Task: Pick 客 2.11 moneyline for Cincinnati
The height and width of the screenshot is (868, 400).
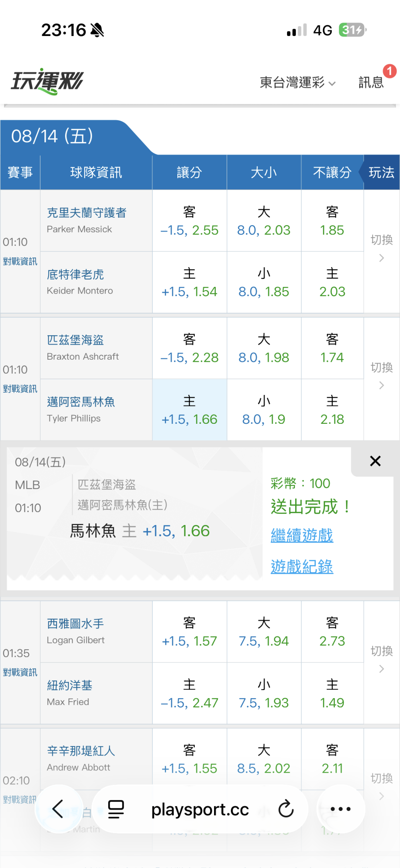Action: coord(332,759)
